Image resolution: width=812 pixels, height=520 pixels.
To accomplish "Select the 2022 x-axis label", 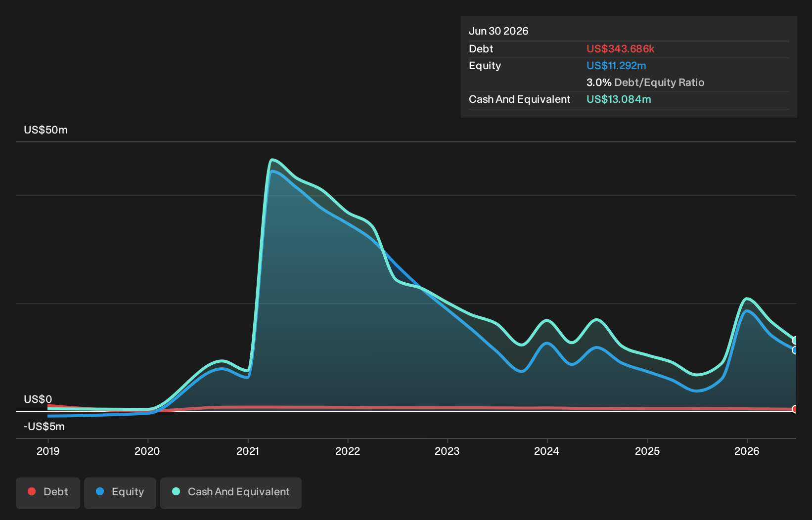I will (348, 451).
